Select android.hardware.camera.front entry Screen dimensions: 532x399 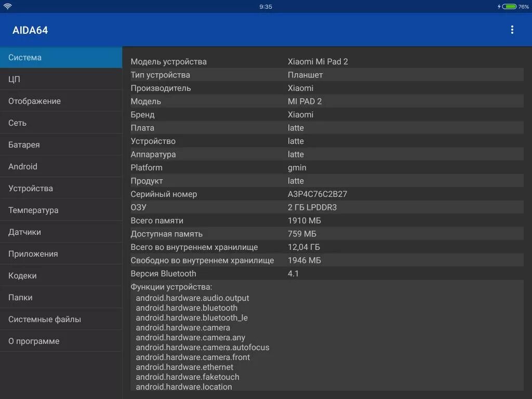[193, 357]
